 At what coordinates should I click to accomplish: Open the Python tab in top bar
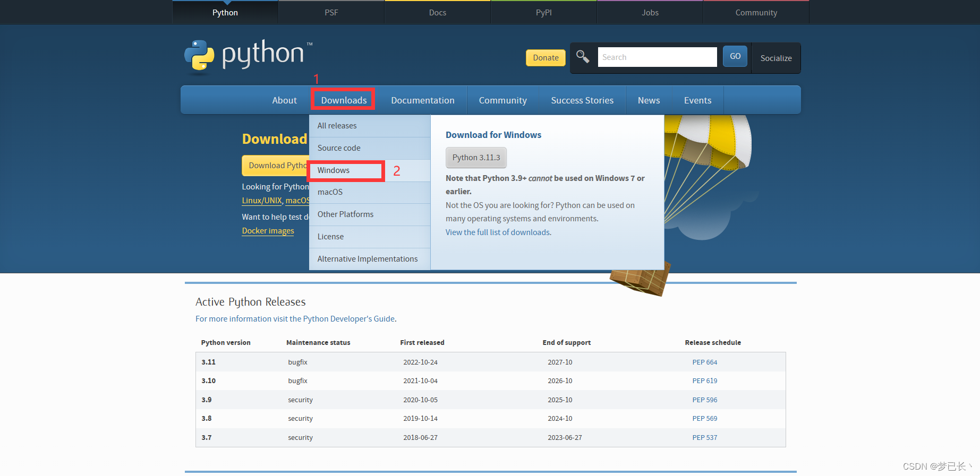225,12
